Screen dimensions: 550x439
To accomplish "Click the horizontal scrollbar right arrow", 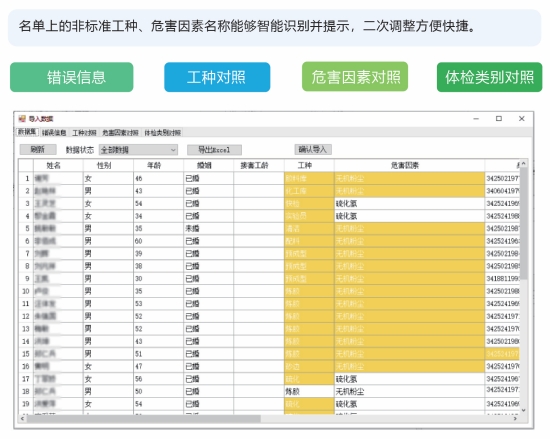I will 515,419.
